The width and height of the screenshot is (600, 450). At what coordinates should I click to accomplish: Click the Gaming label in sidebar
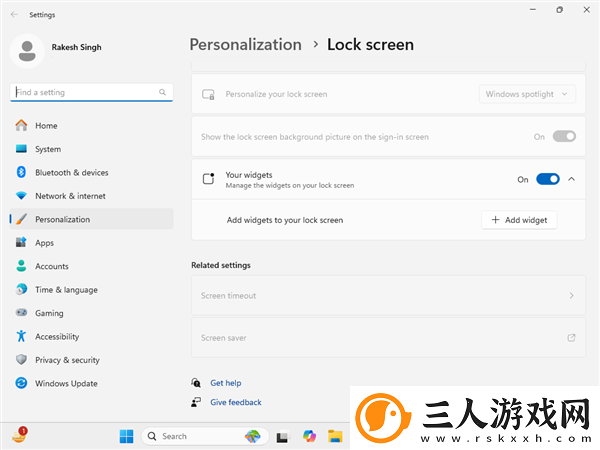[49, 313]
